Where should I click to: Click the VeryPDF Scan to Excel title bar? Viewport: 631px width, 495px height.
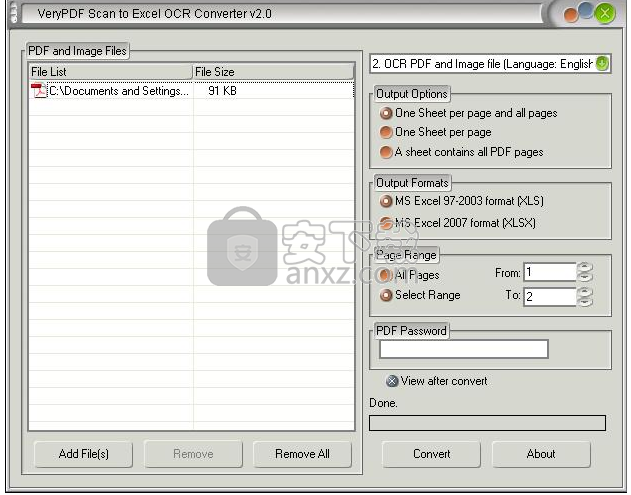(x=282, y=14)
